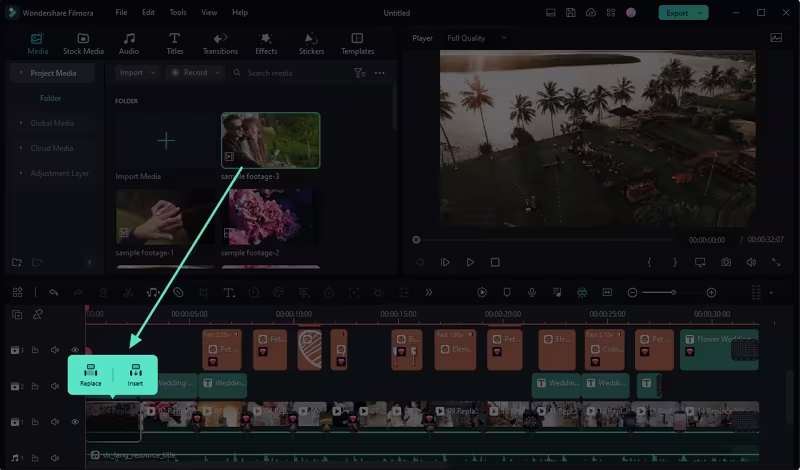
Task: Select the Folder item
Action: (x=51, y=98)
